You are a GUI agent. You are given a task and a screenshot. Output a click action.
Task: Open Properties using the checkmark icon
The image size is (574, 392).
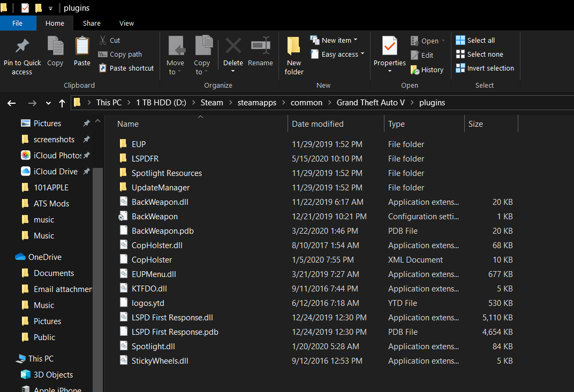click(389, 47)
